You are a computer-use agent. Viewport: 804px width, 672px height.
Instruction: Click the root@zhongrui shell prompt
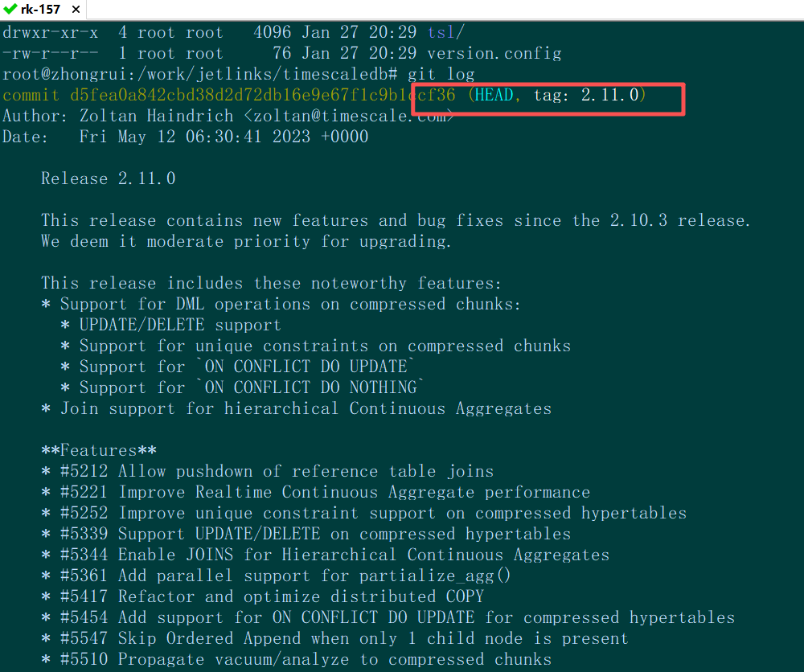(200, 74)
